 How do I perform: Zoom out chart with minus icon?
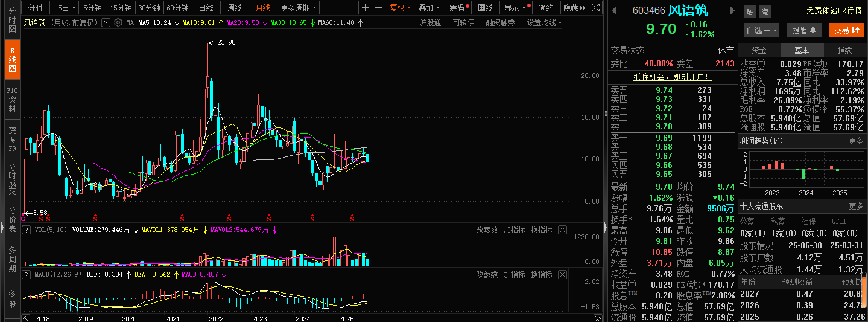pos(378,8)
